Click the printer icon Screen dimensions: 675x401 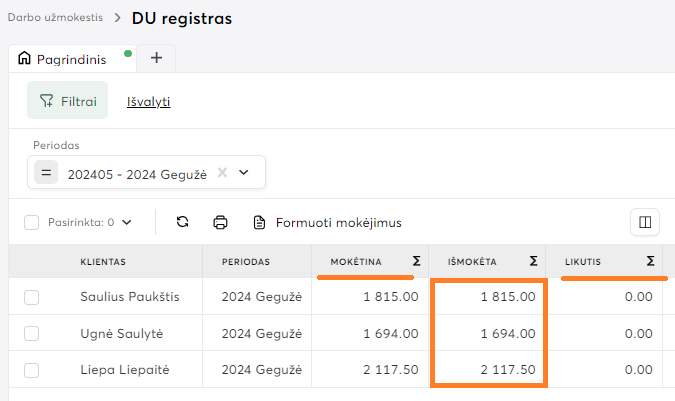coord(221,222)
